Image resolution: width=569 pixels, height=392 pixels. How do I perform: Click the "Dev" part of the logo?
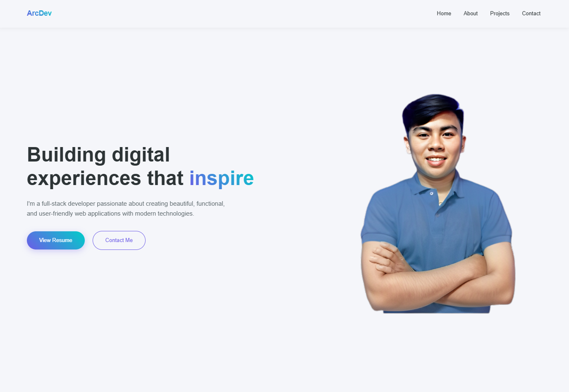pos(45,13)
